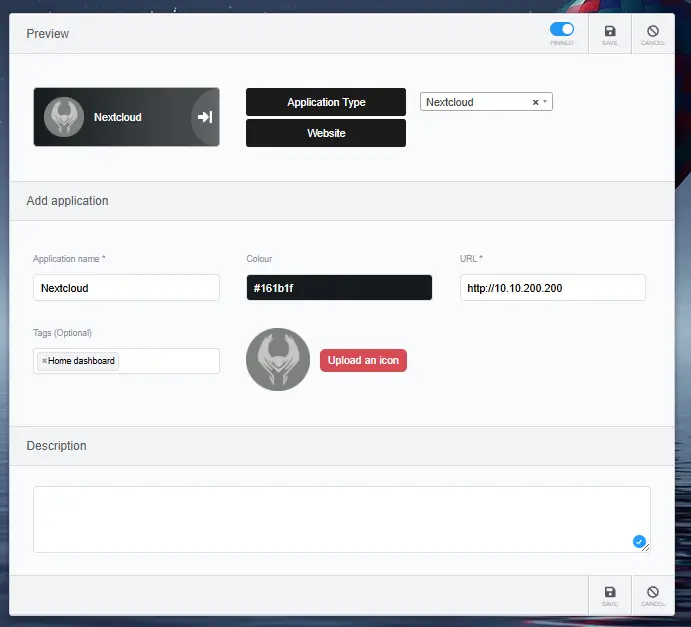The height and width of the screenshot is (627, 691).
Task: Click the bottom Save disk icon
Action: [609, 592]
